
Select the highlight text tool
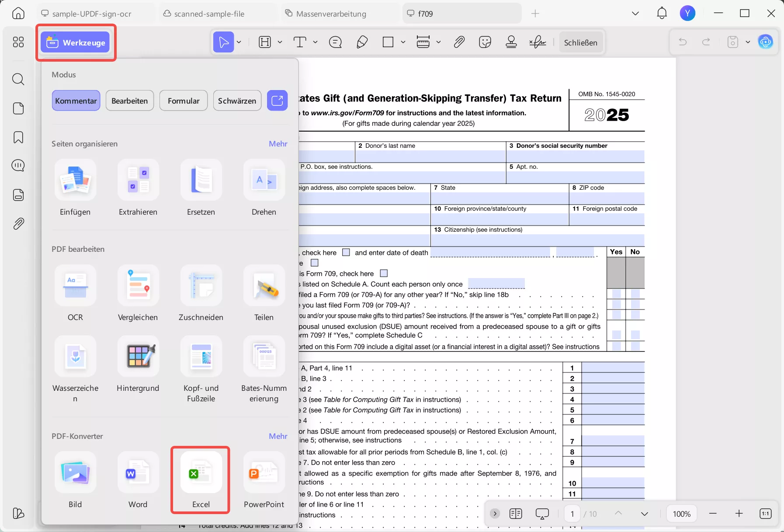point(265,42)
